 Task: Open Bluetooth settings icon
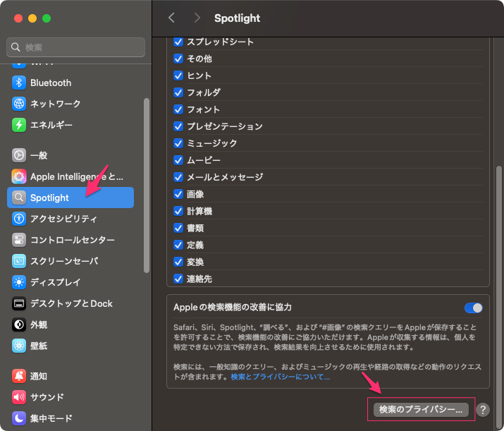(19, 83)
